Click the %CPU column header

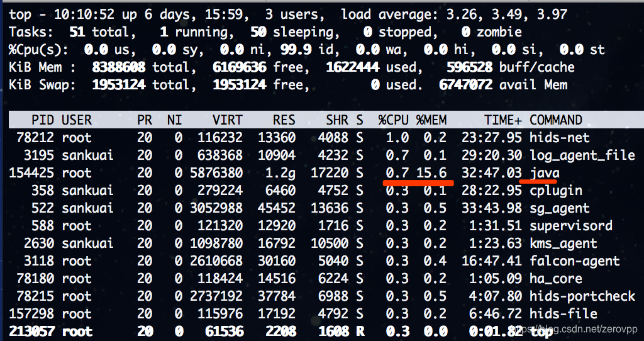click(x=394, y=120)
